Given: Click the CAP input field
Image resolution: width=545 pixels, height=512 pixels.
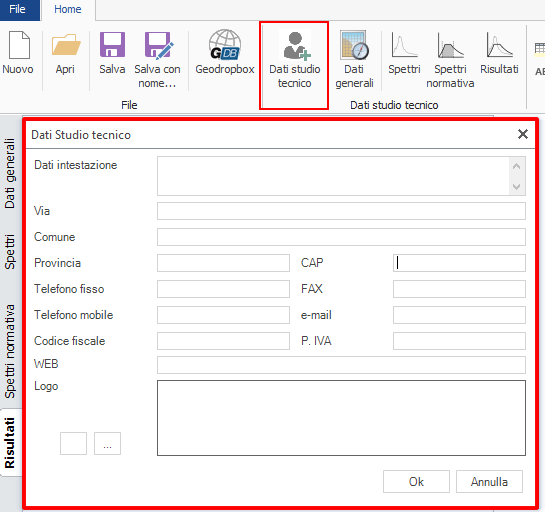Looking at the screenshot, I should [x=459, y=263].
